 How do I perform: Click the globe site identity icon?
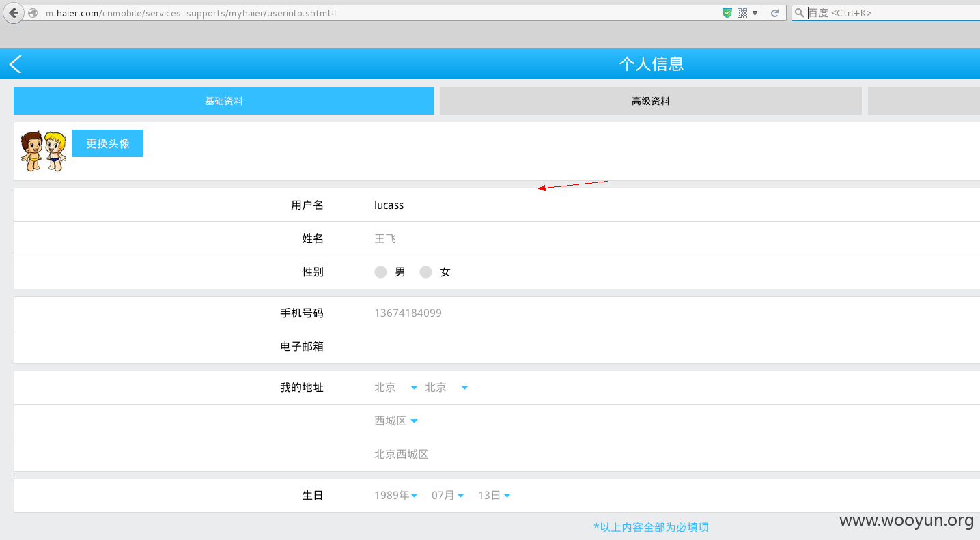[x=33, y=13]
